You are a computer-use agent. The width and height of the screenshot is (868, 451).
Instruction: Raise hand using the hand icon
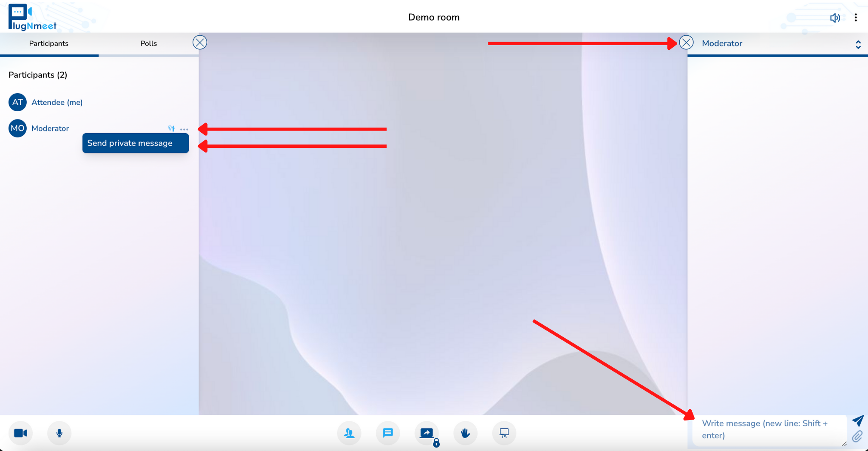point(465,433)
